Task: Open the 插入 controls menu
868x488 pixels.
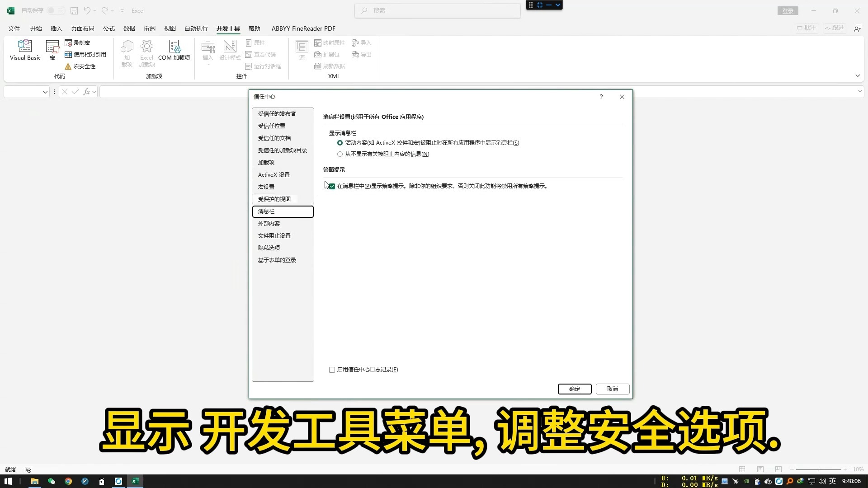Action: [208, 52]
